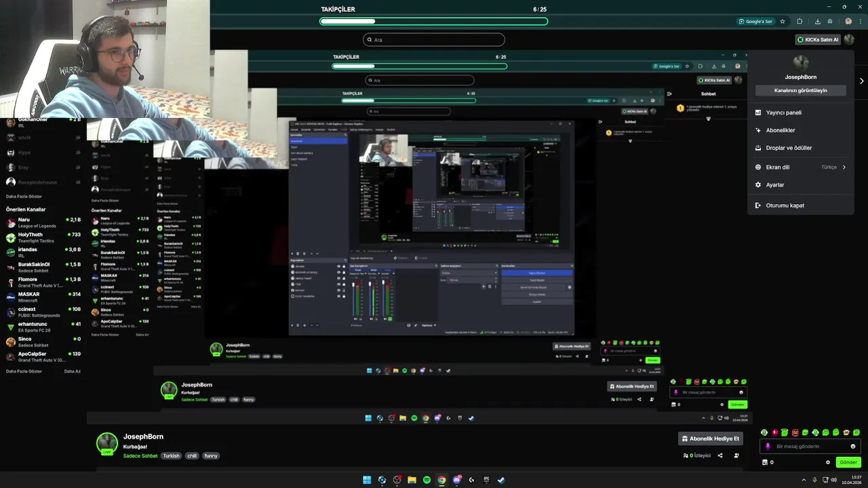Click the profile avatar in the top bar
This screenshot has height=488, width=868.
click(849, 40)
